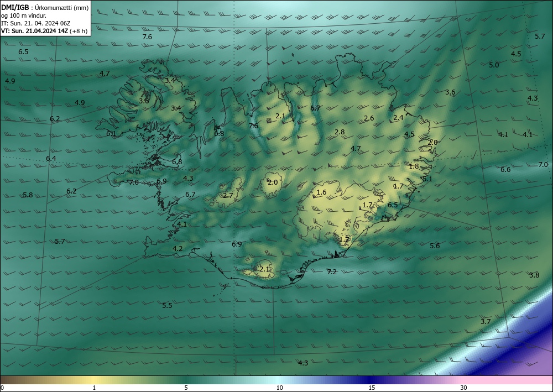Click the 6.1 value on the map
Image resolution: width=553 pixels, height=392 pixels.
(x=111, y=134)
